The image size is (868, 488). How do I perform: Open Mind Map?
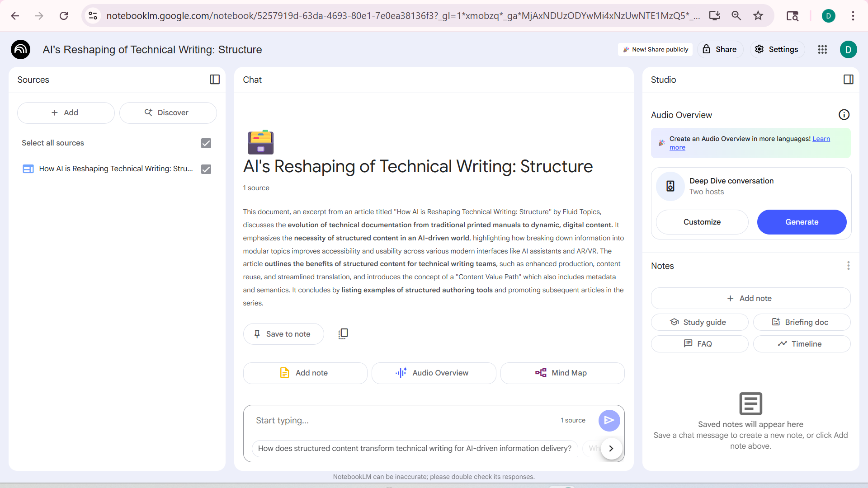(x=562, y=373)
